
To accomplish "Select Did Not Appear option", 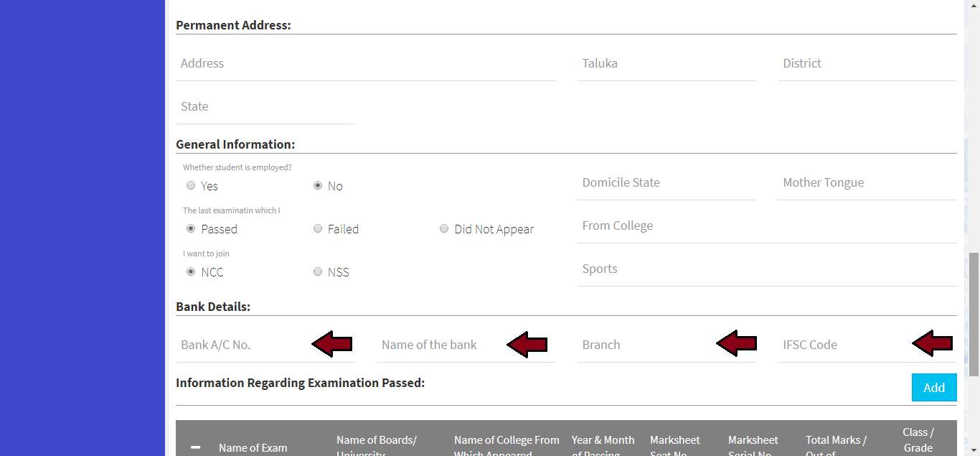I will tap(444, 229).
